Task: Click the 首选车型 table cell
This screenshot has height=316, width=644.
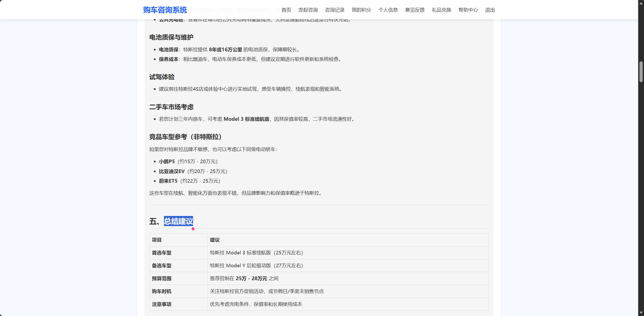Action: click(178, 253)
